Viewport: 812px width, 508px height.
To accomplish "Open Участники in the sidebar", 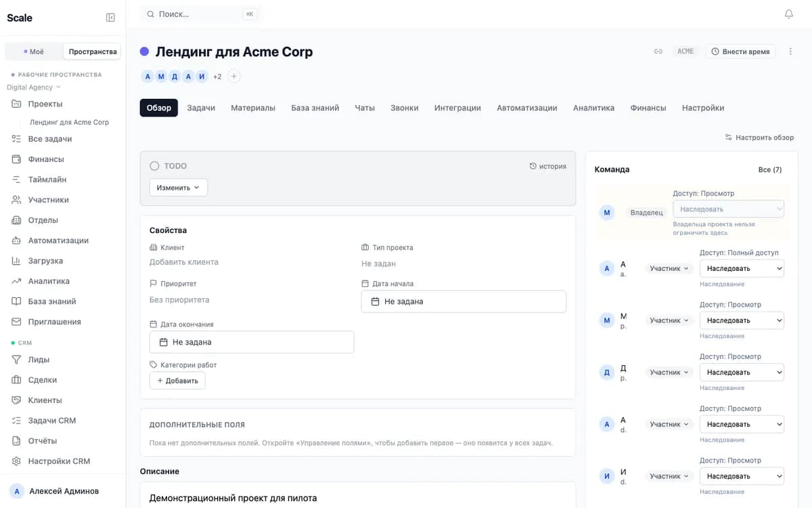I will pyautogui.click(x=49, y=200).
